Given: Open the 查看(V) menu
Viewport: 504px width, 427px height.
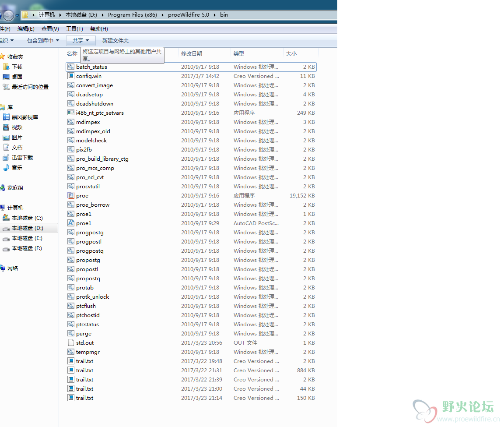Looking at the screenshot, I should [50, 29].
